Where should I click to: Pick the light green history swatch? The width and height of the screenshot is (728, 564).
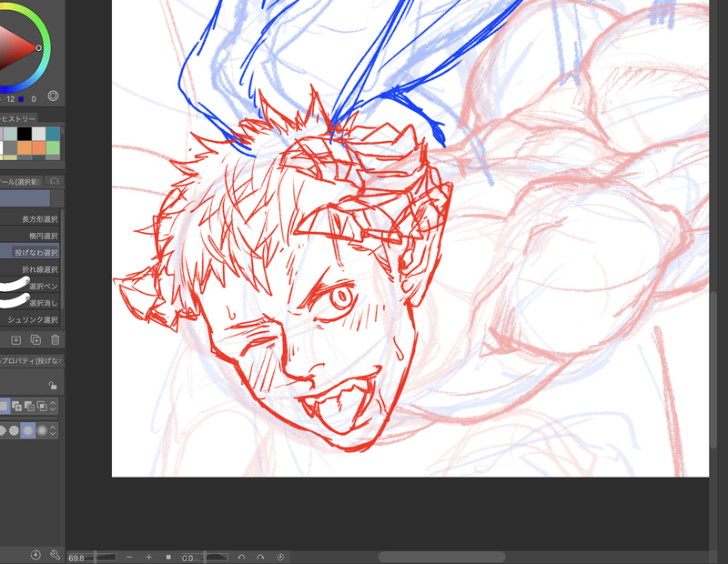coord(53,147)
